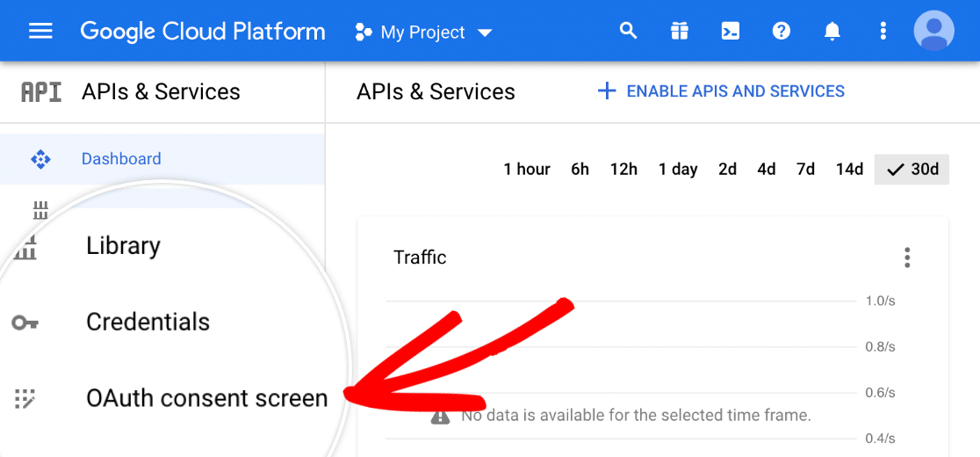
Task: Click the Google Cloud Platform logo text
Action: pyautogui.click(x=203, y=32)
